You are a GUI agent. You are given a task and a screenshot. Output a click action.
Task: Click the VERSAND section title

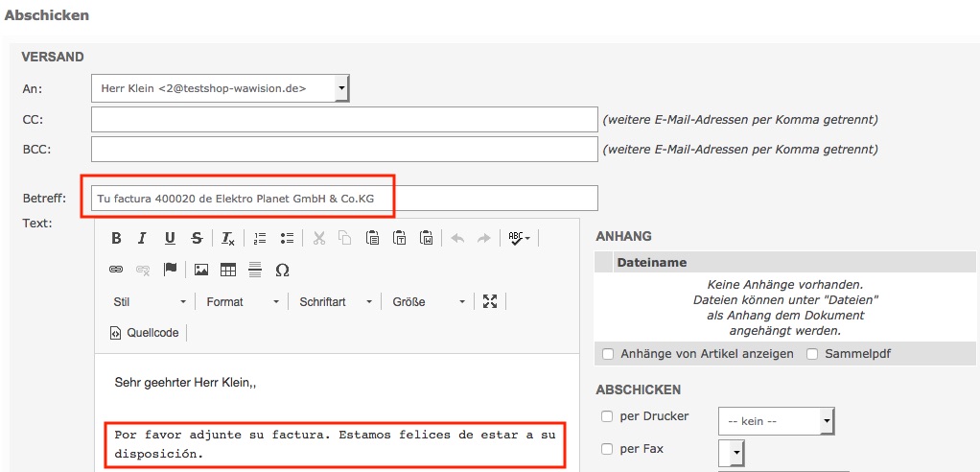click(53, 57)
